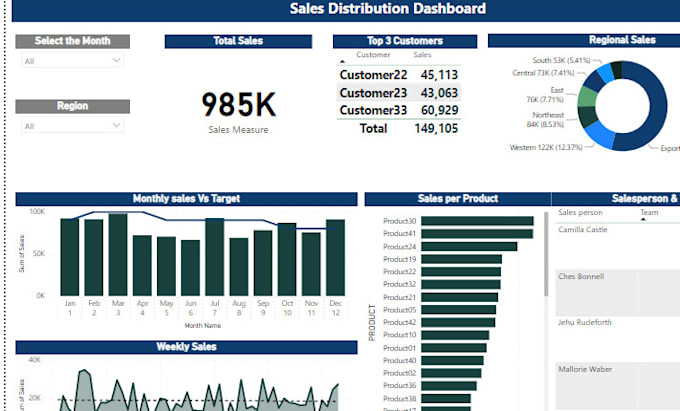Click the Sales column header in Top 3 Customers
The image size is (680, 411).
pos(422,55)
